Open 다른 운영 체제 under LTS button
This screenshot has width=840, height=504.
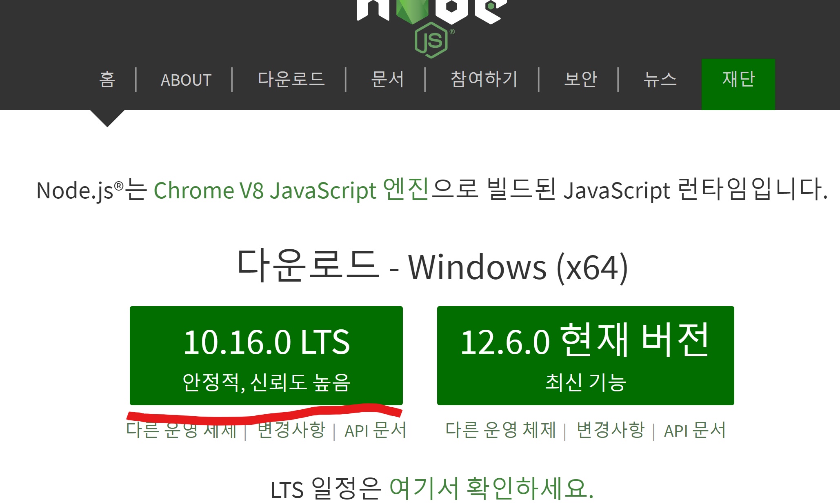[181, 431]
